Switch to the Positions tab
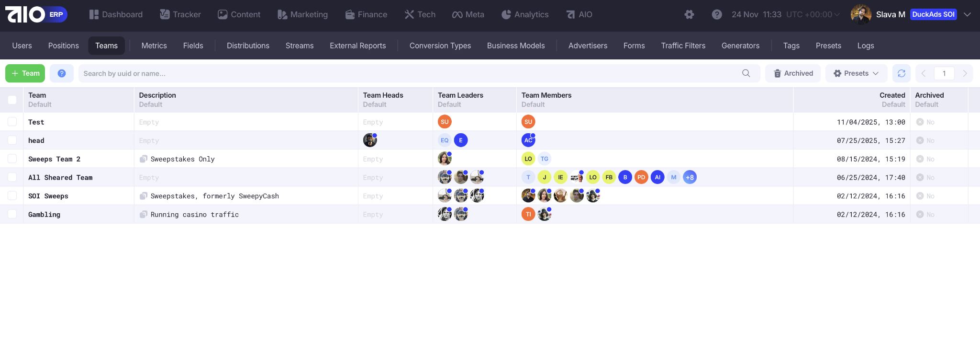Viewport: 980px width, 356px height. click(63, 46)
